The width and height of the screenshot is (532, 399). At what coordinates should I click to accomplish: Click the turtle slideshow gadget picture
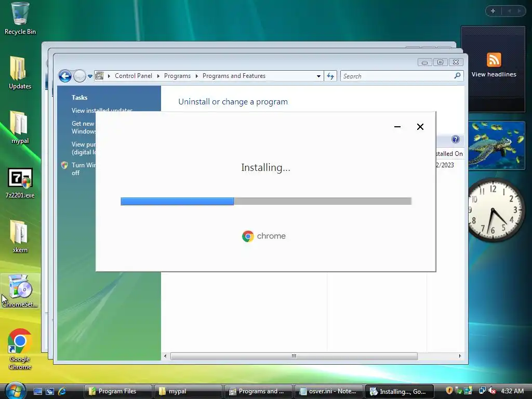pos(496,145)
